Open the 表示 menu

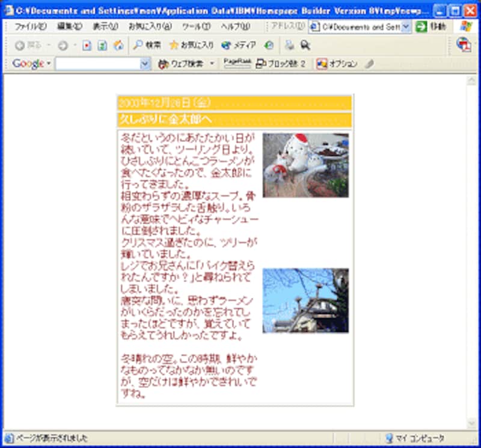(104, 27)
